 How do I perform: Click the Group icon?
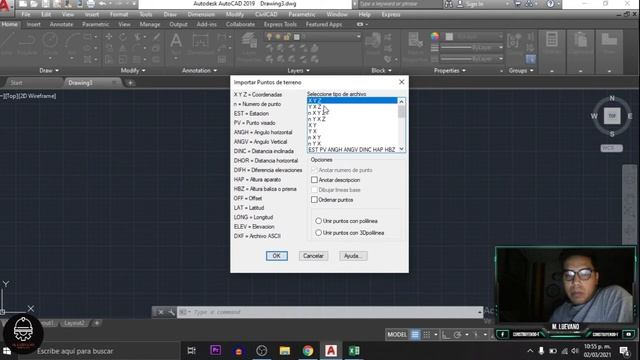click(x=514, y=44)
